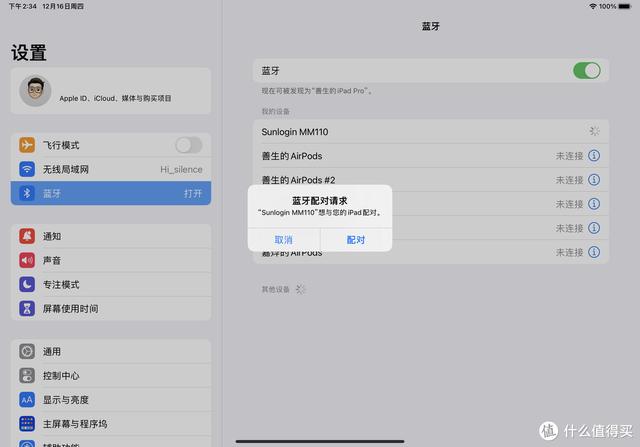Tap the 蓝牙配对请求 dialog title

point(320,200)
